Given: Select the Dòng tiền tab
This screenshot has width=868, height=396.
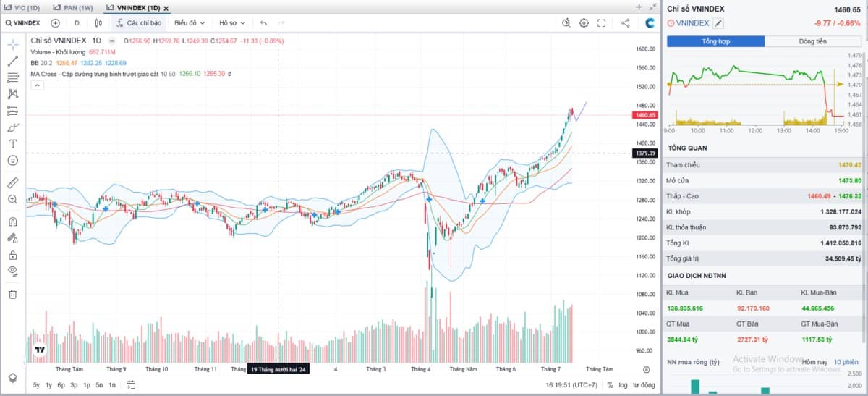Looking at the screenshot, I should (x=813, y=41).
